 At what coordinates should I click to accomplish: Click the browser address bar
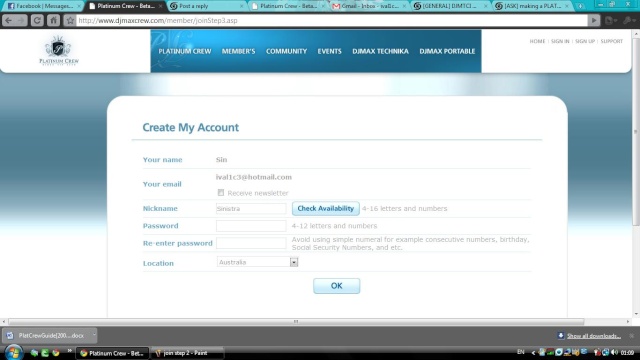(x=331, y=20)
